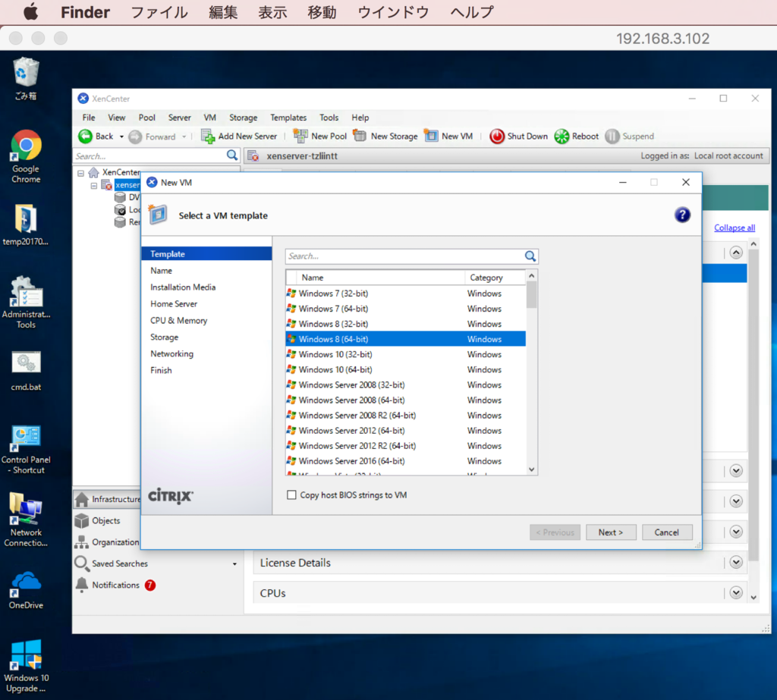Open the Forward button dropdown arrow
Image resolution: width=777 pixels, height=700 pixels.
(184, 137)
